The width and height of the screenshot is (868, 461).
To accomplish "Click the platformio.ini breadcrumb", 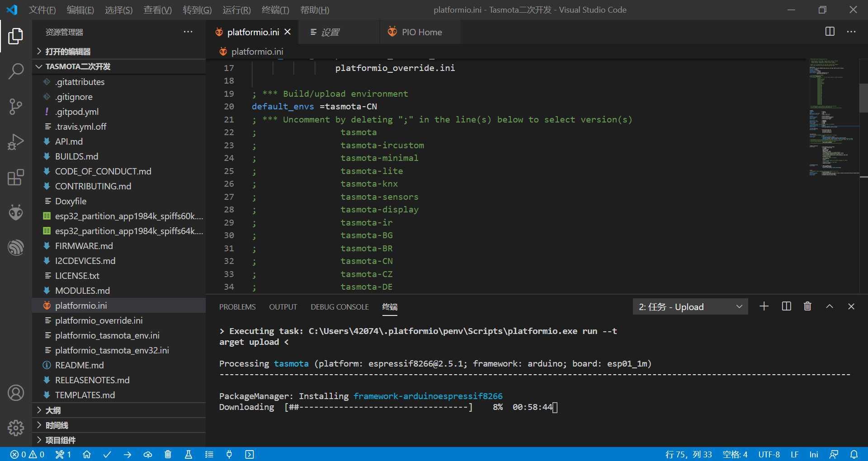I will pos(252,52).
